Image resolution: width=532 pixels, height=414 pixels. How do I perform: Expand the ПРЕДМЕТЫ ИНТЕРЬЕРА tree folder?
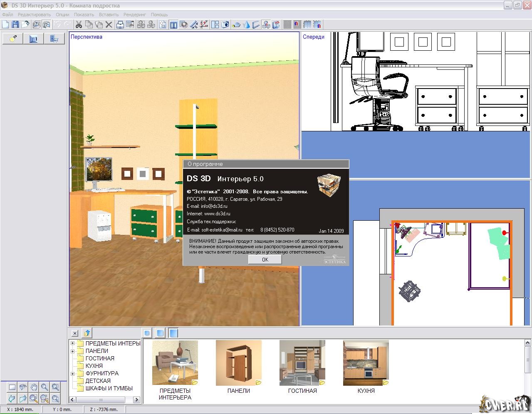[73, 343]
